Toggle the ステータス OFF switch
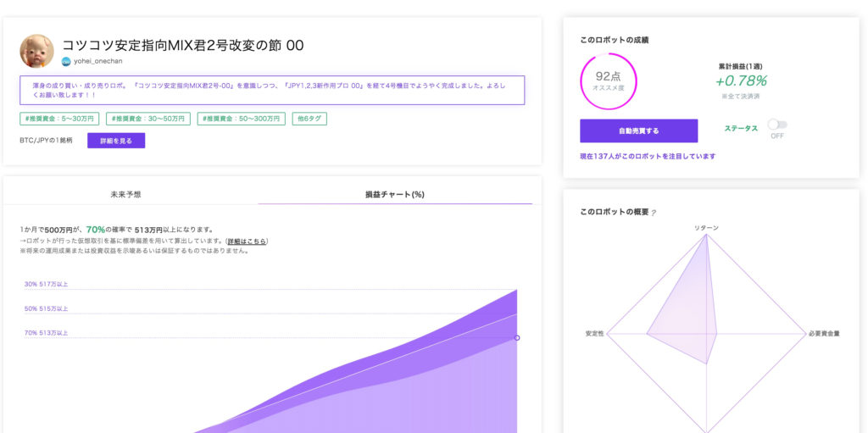This screenshot has width=868, height=433. pyautogui.click(x=777, y=125)
